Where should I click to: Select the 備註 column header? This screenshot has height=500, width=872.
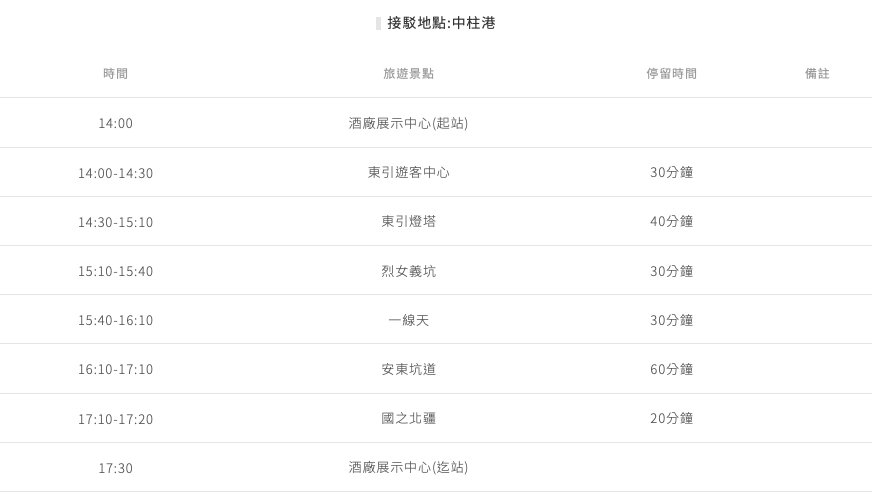tap(817, 74)
